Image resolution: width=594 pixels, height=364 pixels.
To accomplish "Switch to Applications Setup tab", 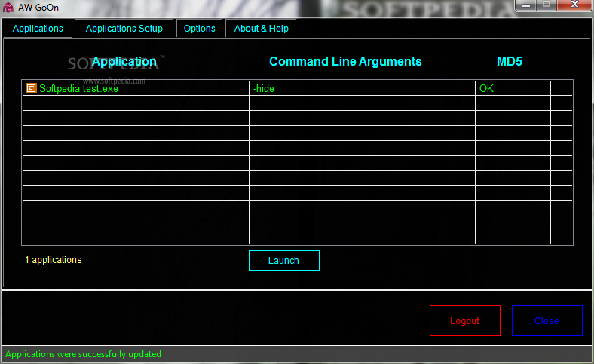I will (124, 29).
